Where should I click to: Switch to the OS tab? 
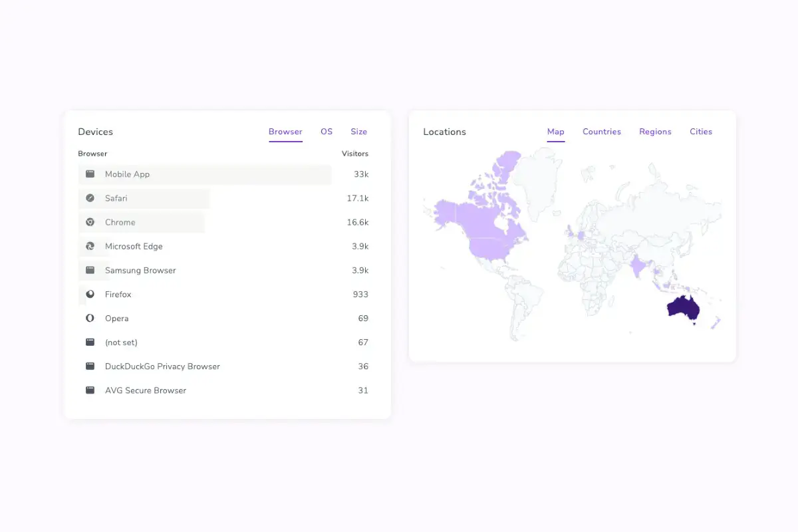point(327,132)
